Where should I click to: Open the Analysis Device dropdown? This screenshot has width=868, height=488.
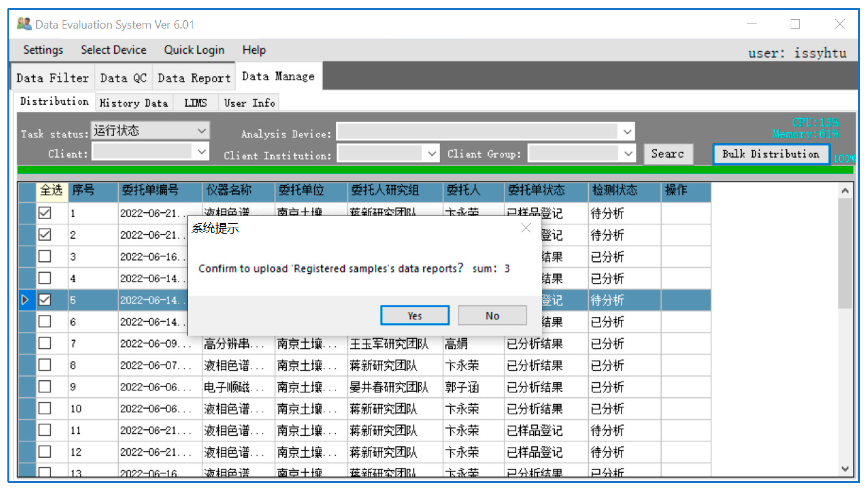[x=627, y=131]
